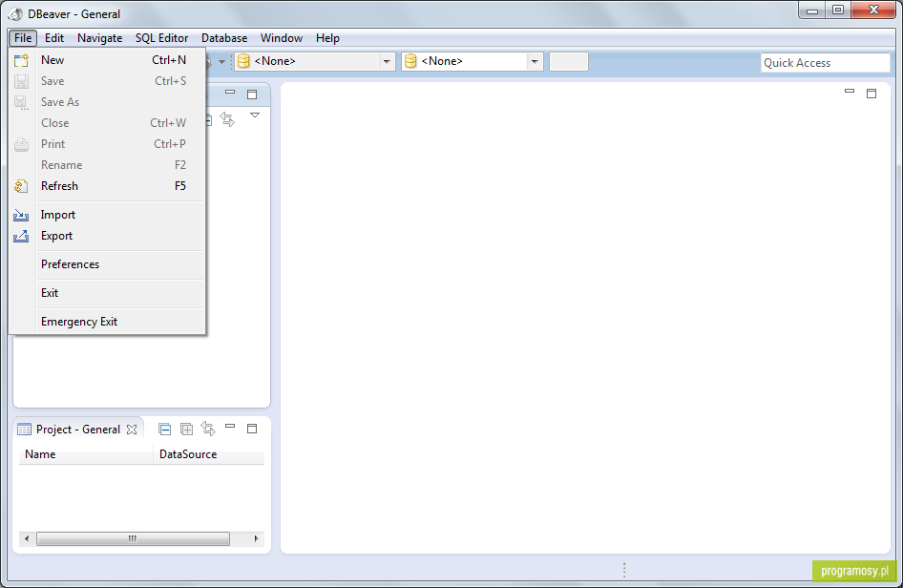Open the File menu
This screenshot has height=588, width=903.
pyautogui.click(x=23, y=38)
